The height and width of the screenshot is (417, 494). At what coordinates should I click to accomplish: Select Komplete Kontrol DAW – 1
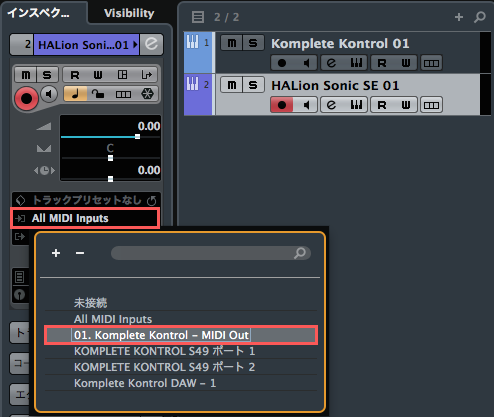pyautogui.click(x=181, y=383)
